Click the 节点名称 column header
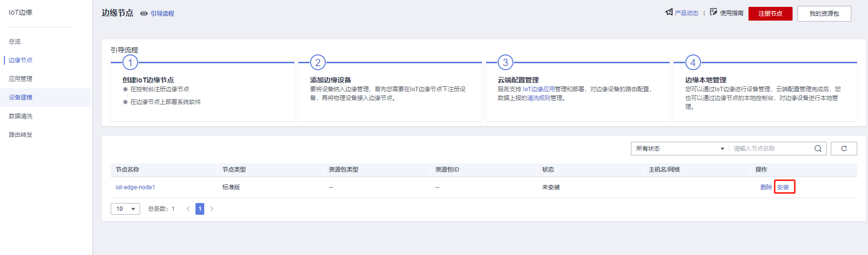 (127, 170)
